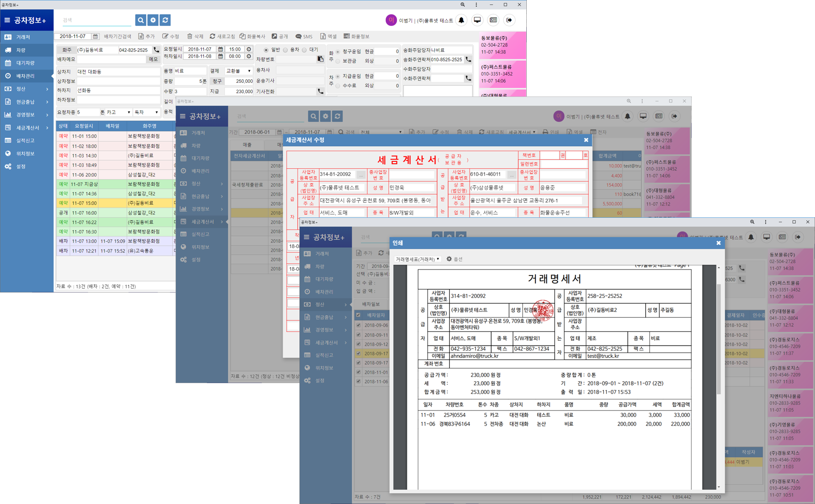The height and width of the screenshot is (504, 815).
Task: Close the 인쇄 print dialog
Action: click(718, 243)
